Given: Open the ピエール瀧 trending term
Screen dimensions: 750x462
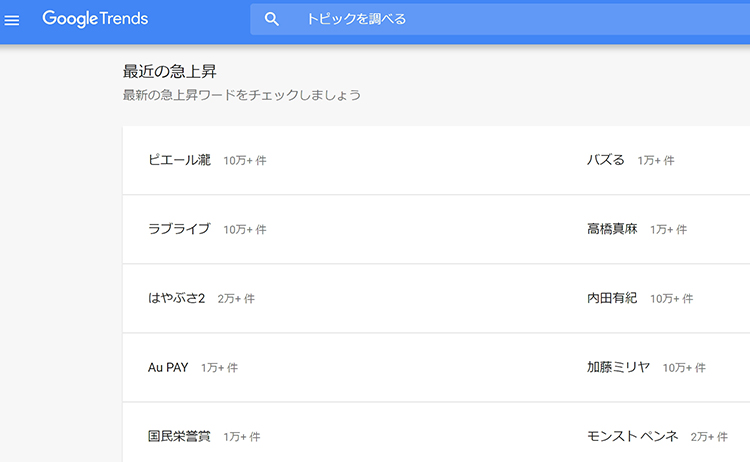Looking at the screenshot, I should coord(179,160).
